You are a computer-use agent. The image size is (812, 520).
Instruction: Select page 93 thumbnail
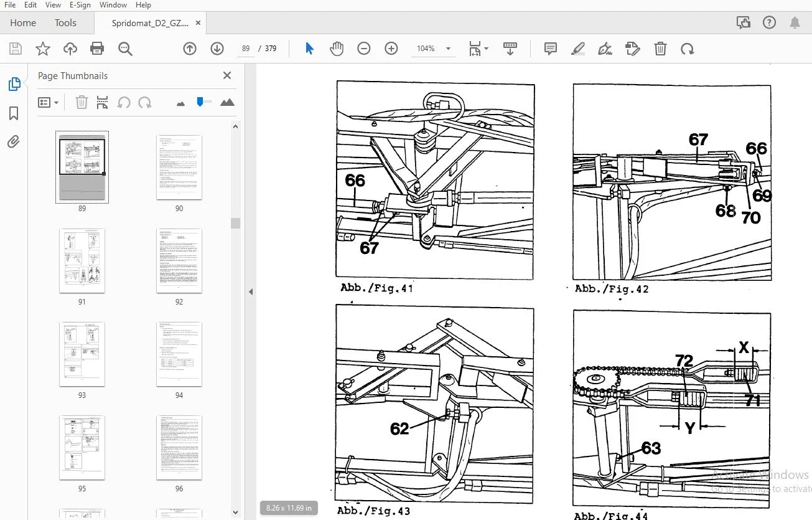tap(82, 354)
